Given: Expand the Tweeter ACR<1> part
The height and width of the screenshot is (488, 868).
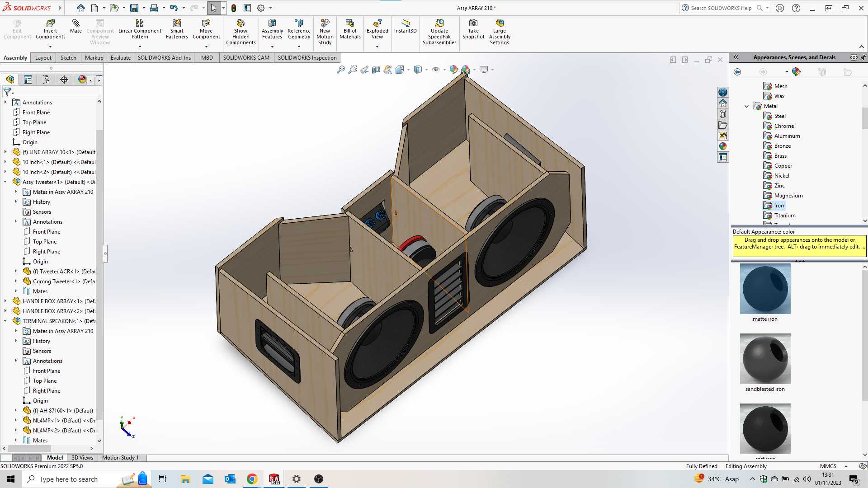Looking at the screenshot, I should point(16,272).
